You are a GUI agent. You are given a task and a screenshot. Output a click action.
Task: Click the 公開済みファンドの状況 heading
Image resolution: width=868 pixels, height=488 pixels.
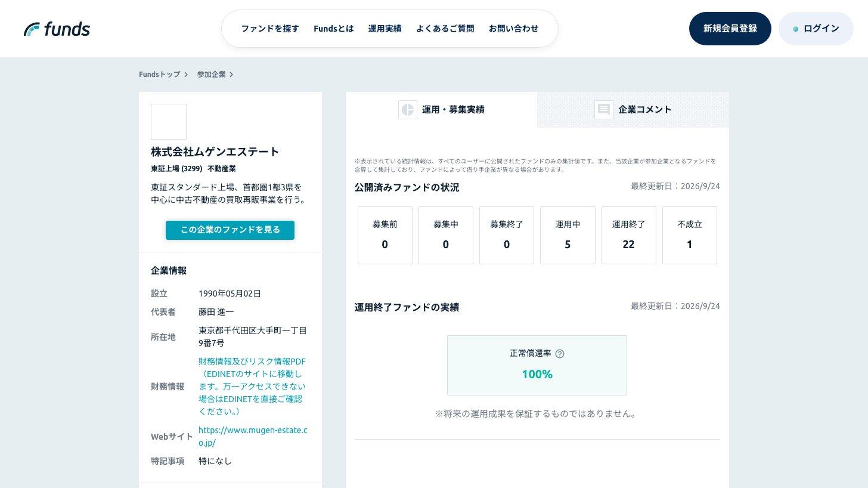point(407,187)
